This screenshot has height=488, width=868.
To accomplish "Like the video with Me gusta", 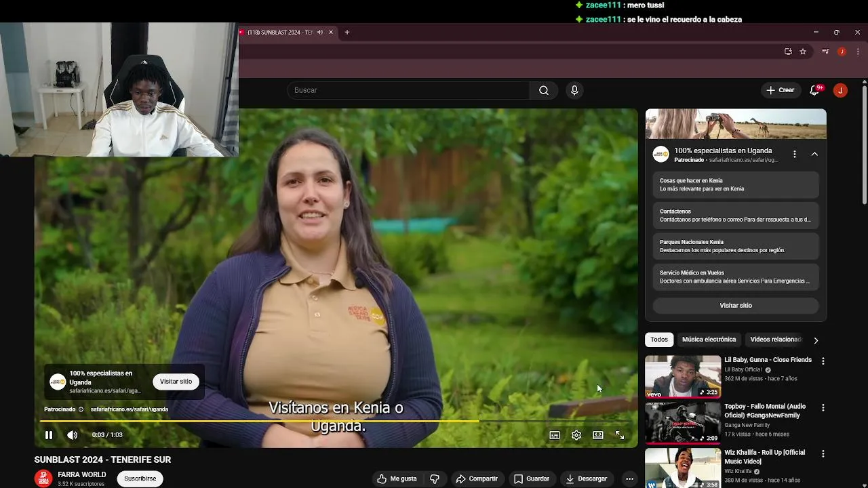I will pyautogui.click(x=397, y=479).
